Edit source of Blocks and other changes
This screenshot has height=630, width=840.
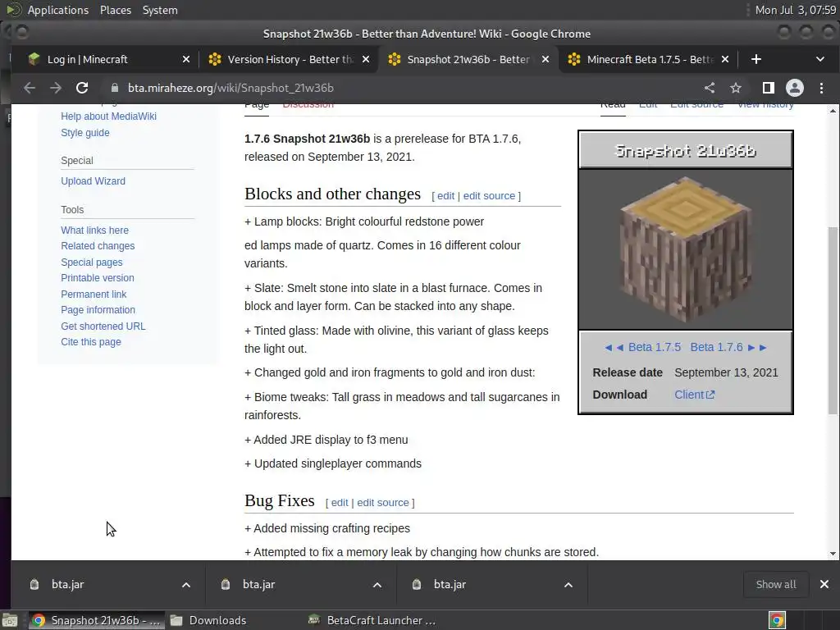(489, 196)
